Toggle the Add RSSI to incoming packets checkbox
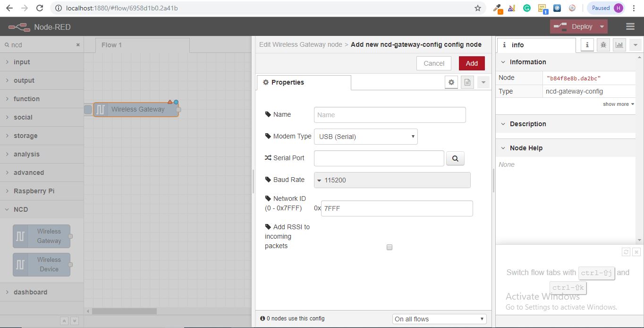Image resolution: width=644 pixels, height=328 pixels. (x=390, y=247)
